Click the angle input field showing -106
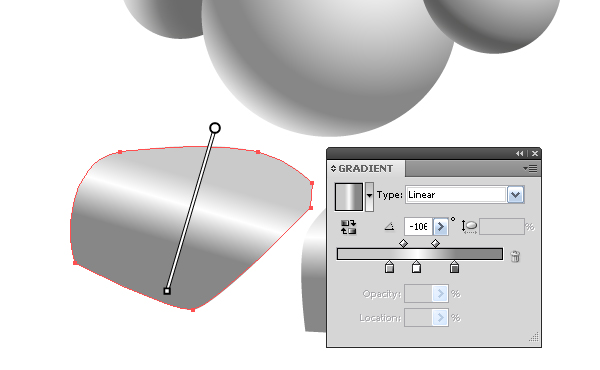This screenshot has height=370, width=600. click(418, 227)
